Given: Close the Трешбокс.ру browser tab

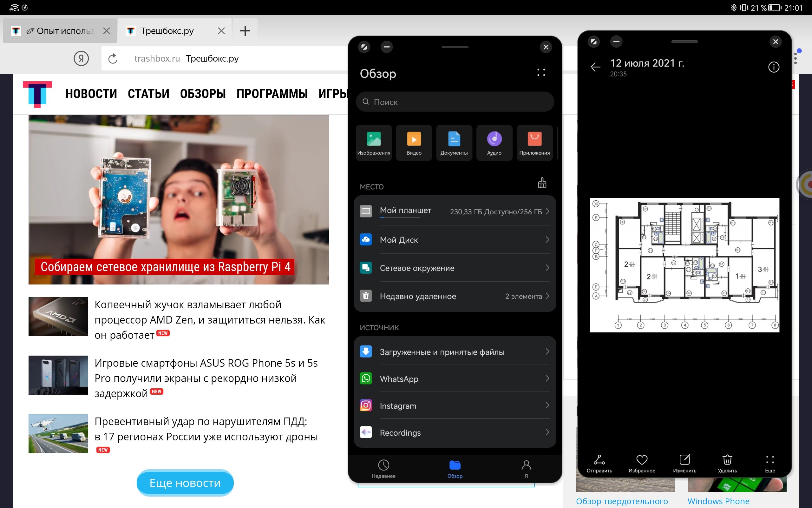Looking at the screenshot, I should [x=221, y=31].
